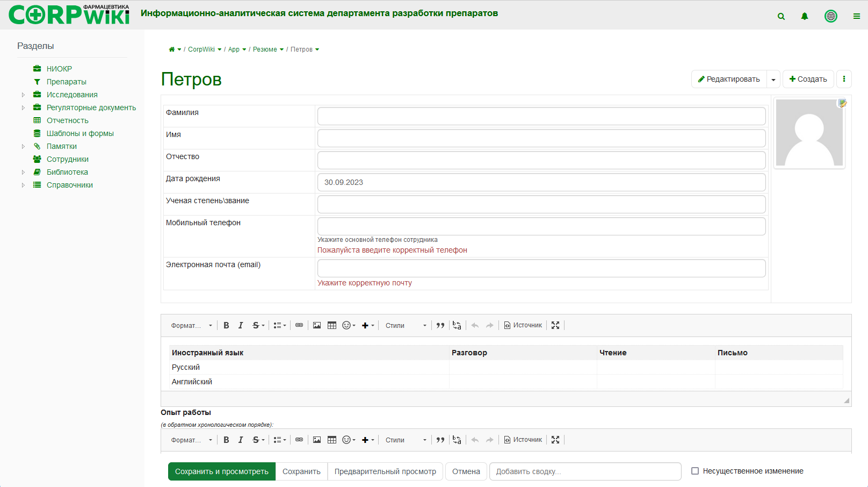Viewport: 868px width, 487px height.
Task: Open the hamburger menu in the header
Action: click(857, 17)
